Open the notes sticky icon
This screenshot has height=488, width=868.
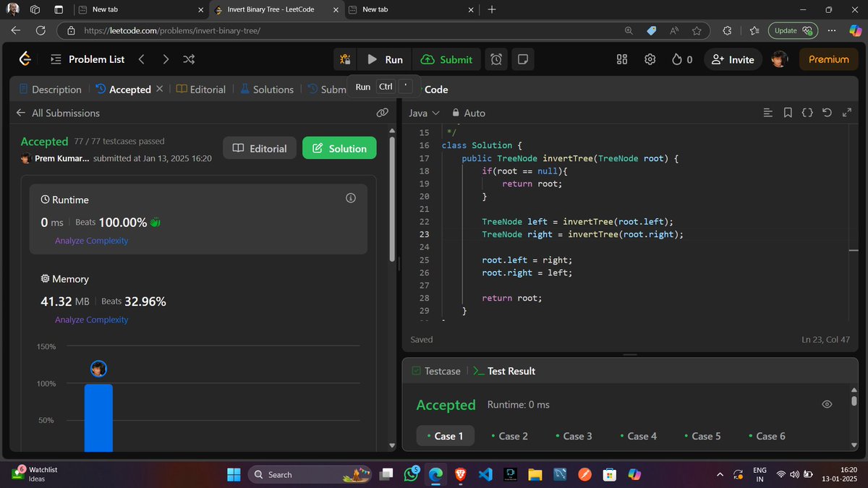point(522,59)
